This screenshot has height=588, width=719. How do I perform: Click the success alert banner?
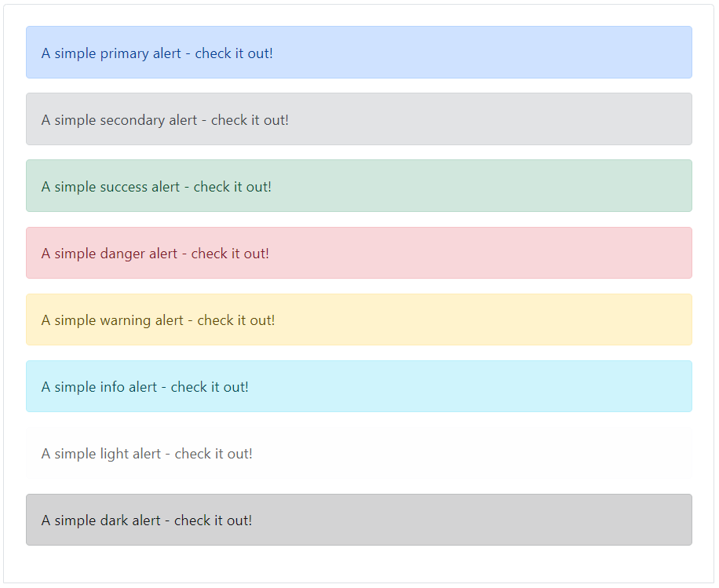point(359,185)
